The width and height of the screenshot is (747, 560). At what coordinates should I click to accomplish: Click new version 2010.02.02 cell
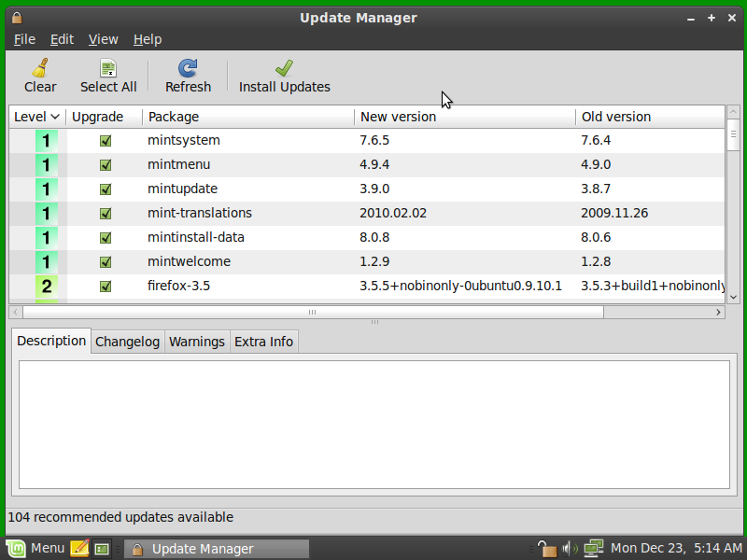(393, 213)
